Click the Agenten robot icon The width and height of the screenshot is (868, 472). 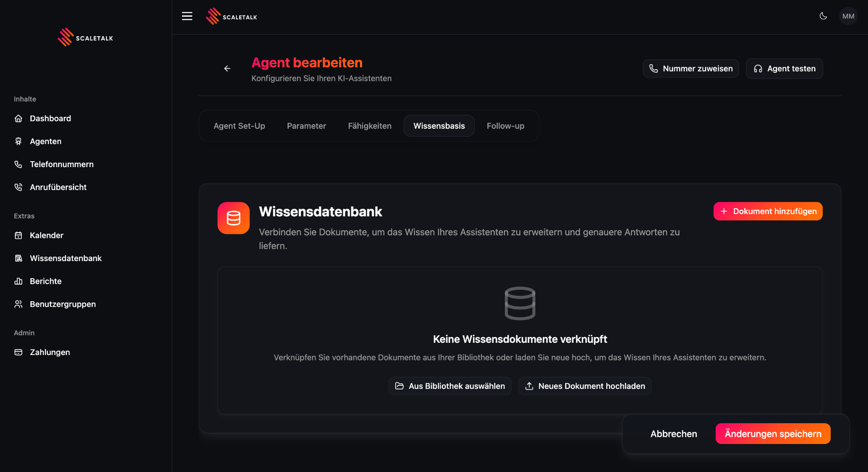19,141
